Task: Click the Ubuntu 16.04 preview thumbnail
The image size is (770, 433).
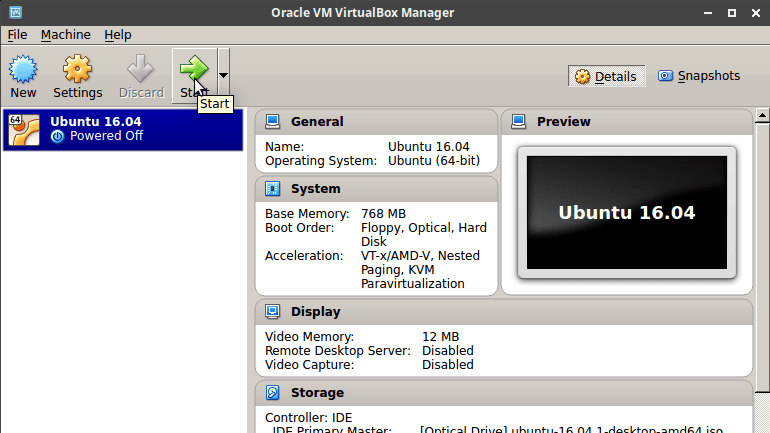Action: pyautogui.click(x=627, y=213)
